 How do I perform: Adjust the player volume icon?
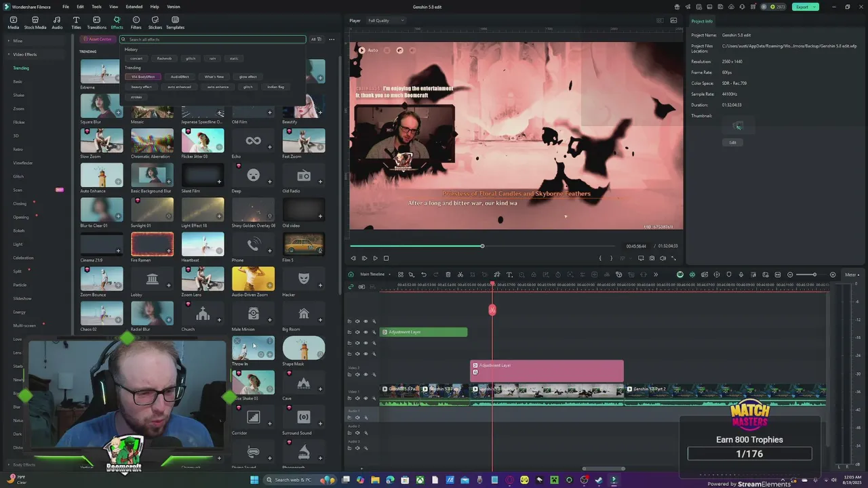click(663, 258)
